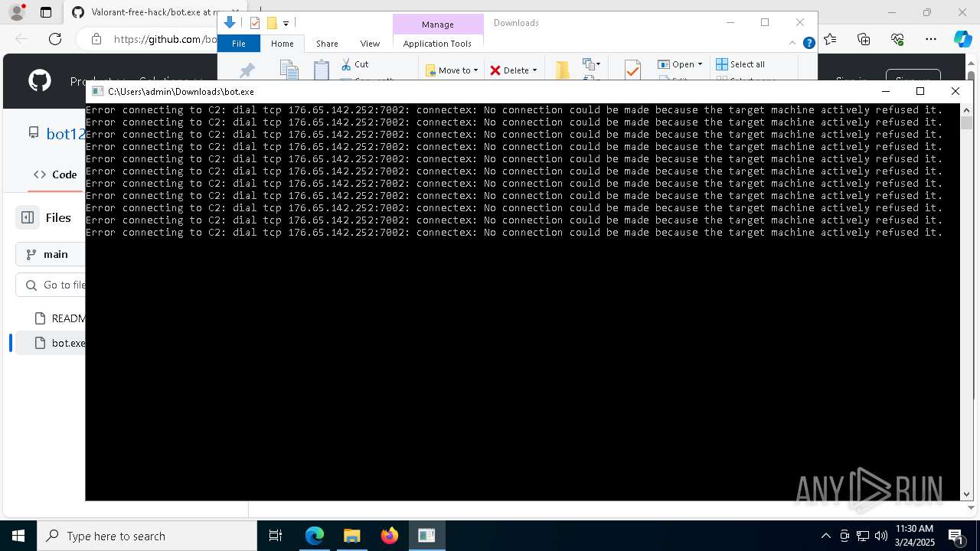This screenshot has width=980, height=551.
Task: Click the taskbar search box
Action: tap(147, 536)
